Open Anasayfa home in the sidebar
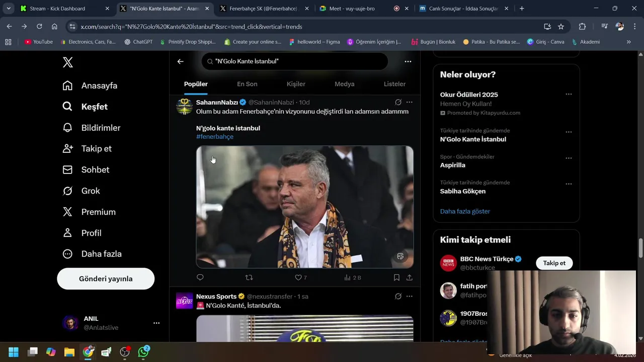644x362 pixels. coord(90,85)
